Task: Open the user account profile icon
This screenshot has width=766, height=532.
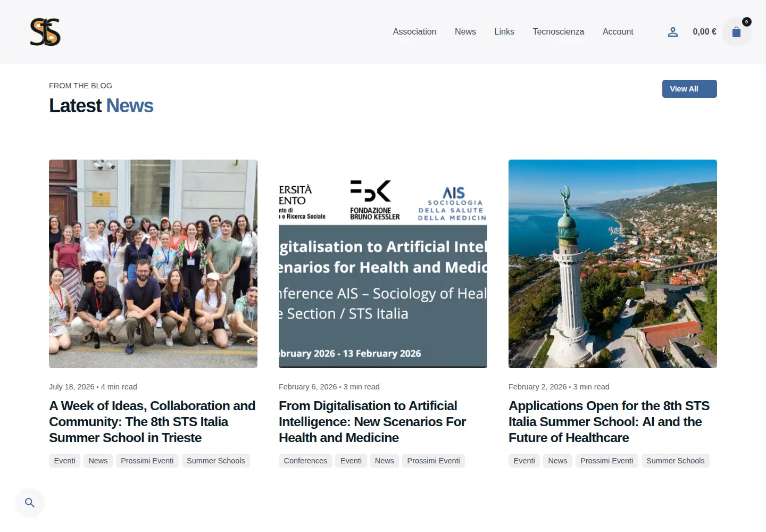Action: (x=673, y=32)
